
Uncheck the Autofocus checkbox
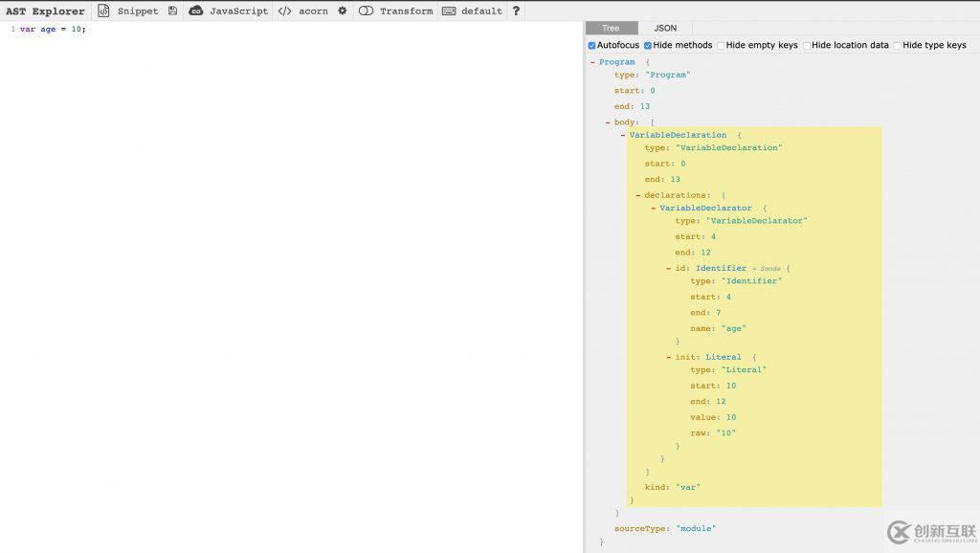[x=591, y=45]
